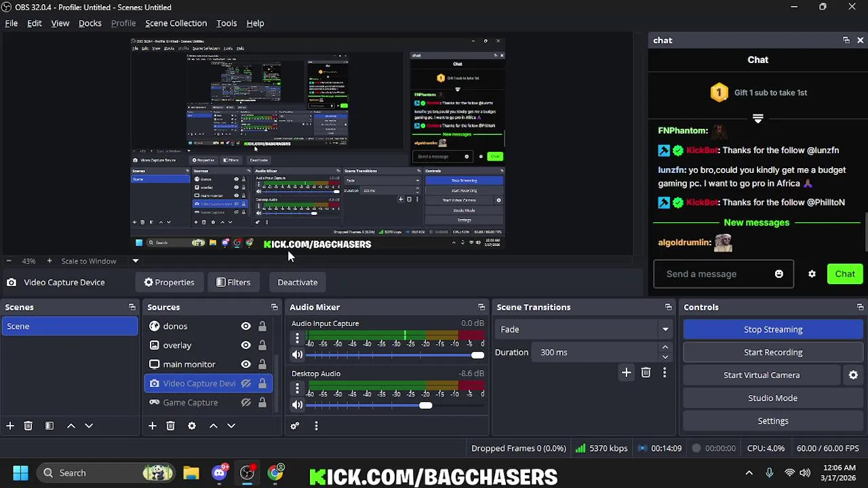This screenshot has width=868, height=488.
Task: Open transition properties three-dot menu
Action: (665, 373)
